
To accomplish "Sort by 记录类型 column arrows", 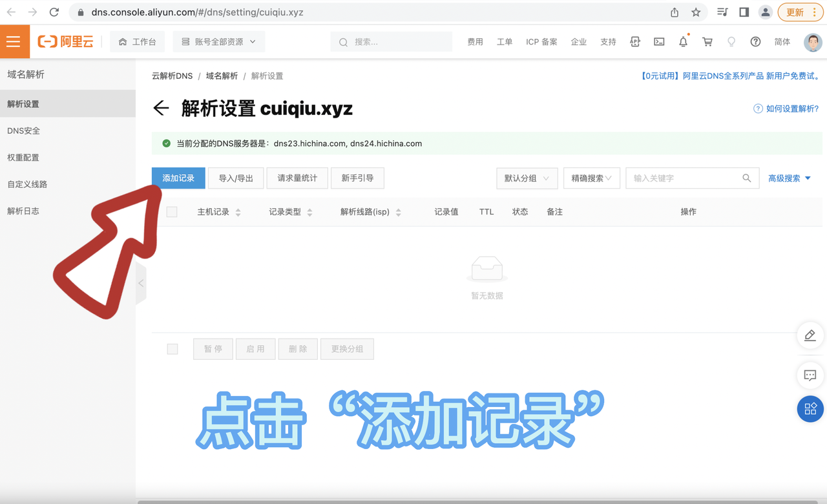I will pos(309,212).
